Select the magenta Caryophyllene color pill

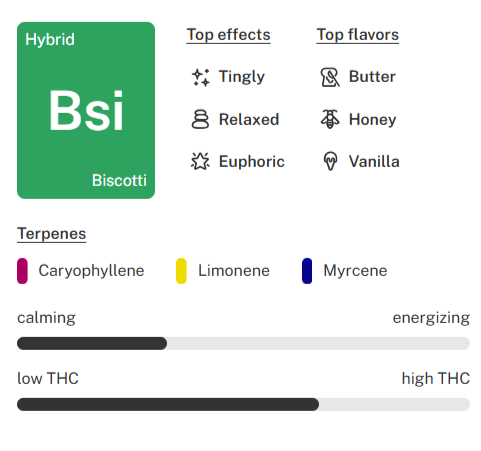22,271
